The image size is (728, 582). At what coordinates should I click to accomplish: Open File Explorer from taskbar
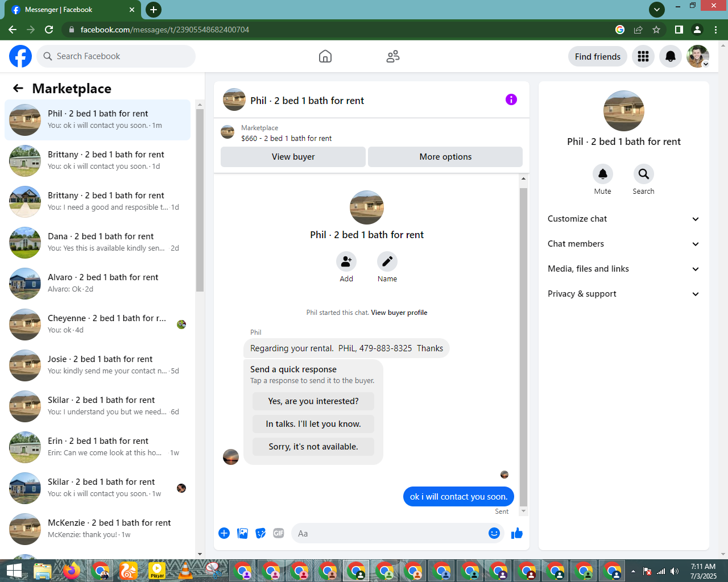click(43, 571)
